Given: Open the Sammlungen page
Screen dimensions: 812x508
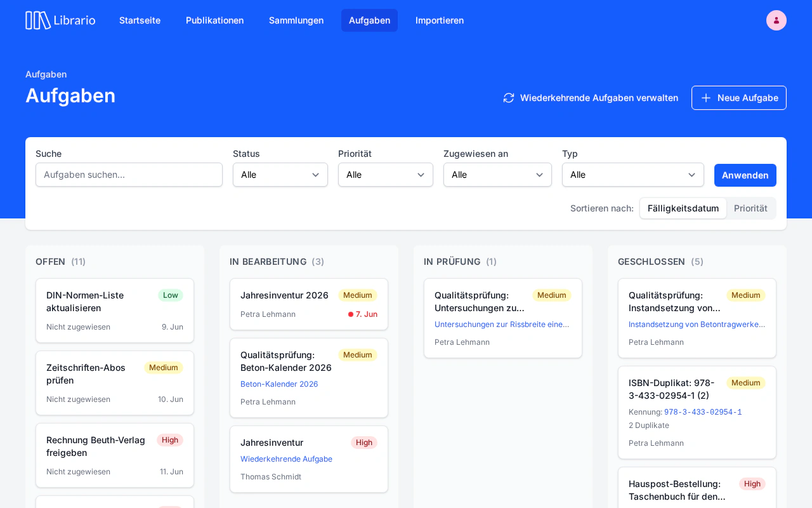Looking at the screenshot, I should tap(296, 20).
